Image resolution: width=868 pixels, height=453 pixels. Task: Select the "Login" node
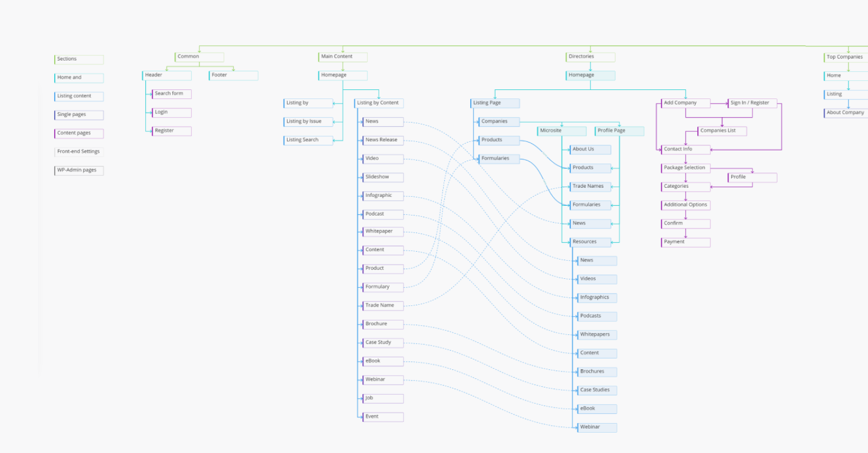(x=172, y=113)
